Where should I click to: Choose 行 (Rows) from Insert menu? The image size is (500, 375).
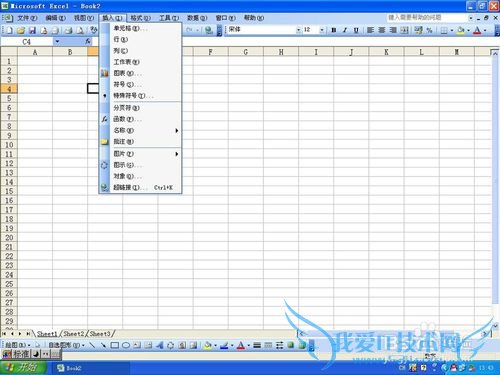[x=140, y=39]
